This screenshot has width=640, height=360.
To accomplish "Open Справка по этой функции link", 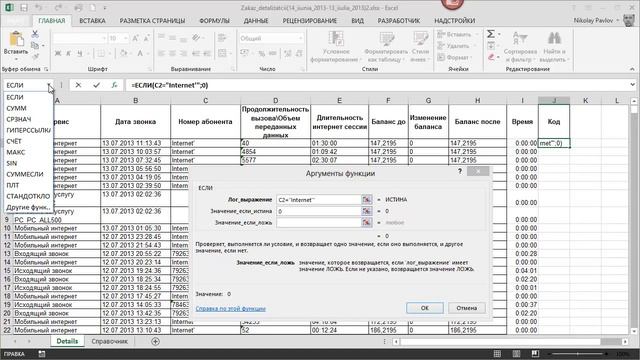I will 231,309.
